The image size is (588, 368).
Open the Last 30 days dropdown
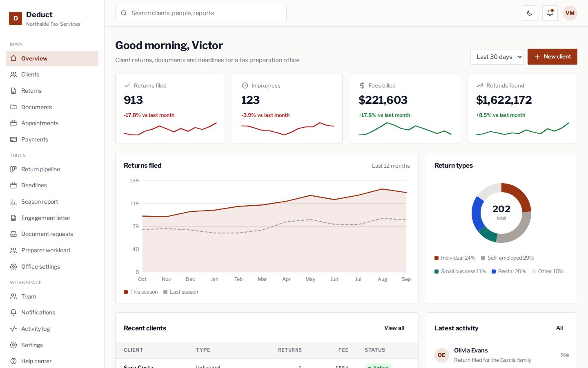[x=497, y=57]
